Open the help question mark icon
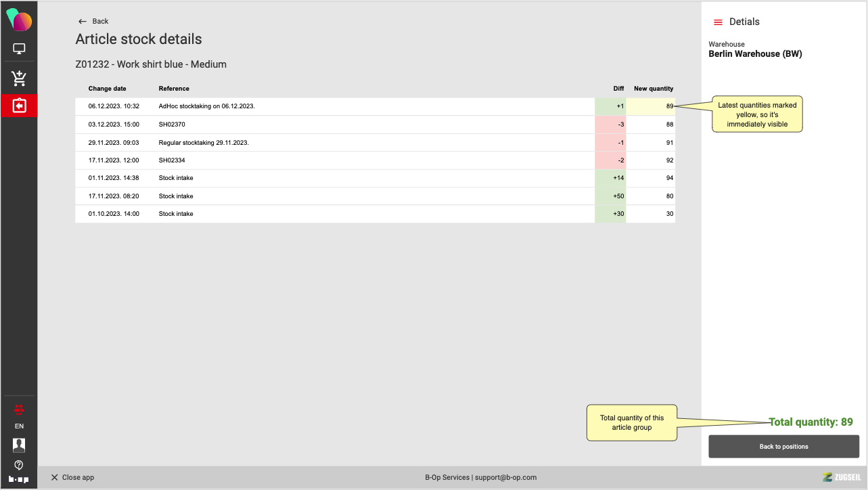Viewport: 868px width, 490px height. tap(19, 465)
